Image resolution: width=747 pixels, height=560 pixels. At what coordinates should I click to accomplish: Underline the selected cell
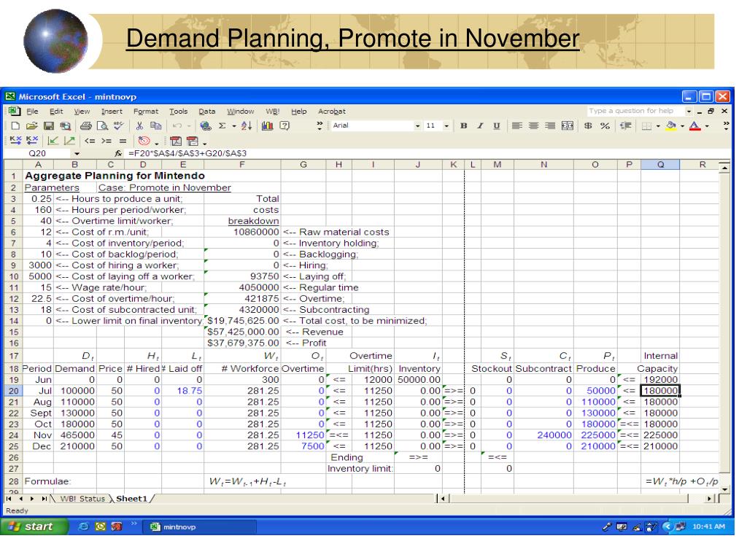496,125
